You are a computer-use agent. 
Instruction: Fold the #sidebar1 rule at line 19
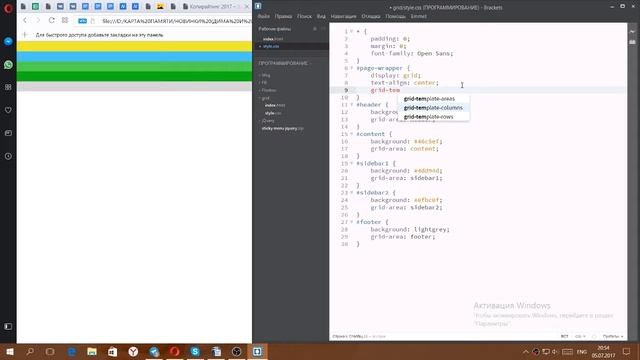coord(351,163)
